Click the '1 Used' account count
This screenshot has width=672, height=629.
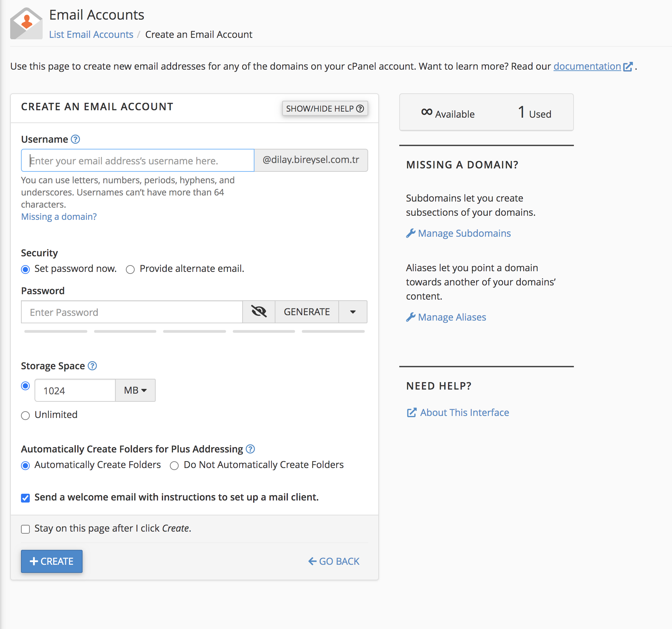point(535,113)
